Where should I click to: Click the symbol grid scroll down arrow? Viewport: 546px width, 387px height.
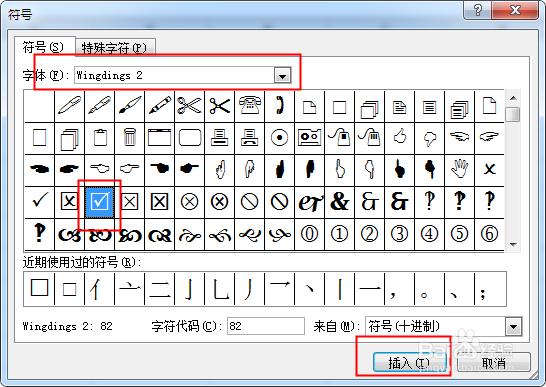[x=513, y=245]
